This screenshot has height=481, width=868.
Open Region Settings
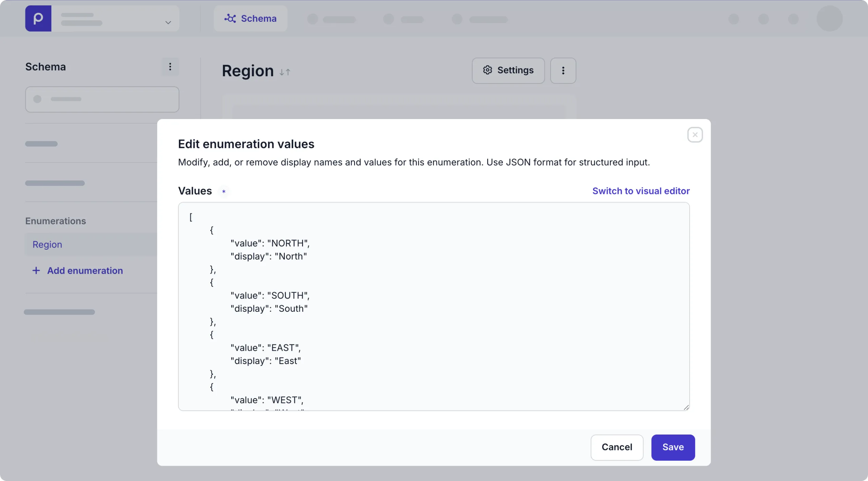pos(508,71)
